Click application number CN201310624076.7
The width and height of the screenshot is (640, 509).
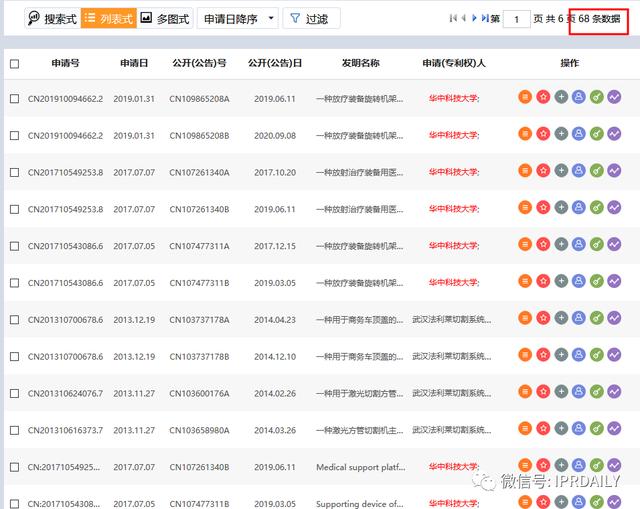tap(65, 393)
